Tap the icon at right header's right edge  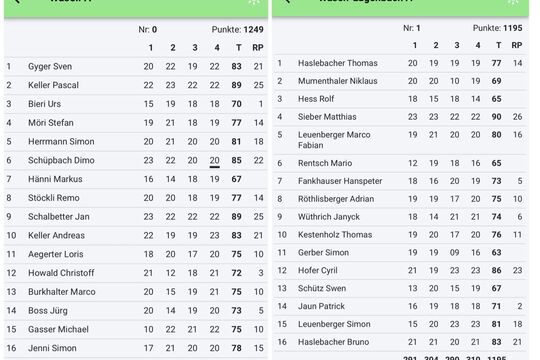[x=513, y=2]
